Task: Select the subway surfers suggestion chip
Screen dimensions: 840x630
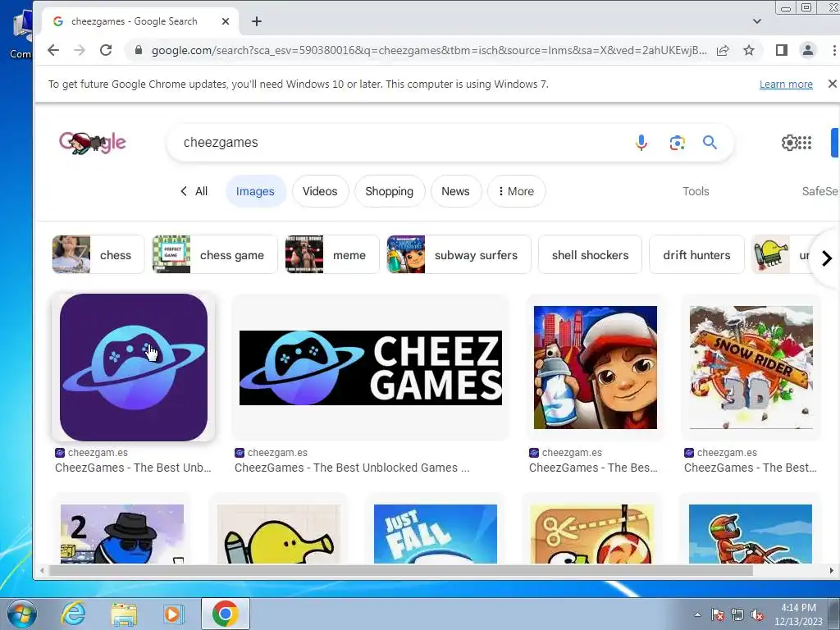Action: point(459,254)
